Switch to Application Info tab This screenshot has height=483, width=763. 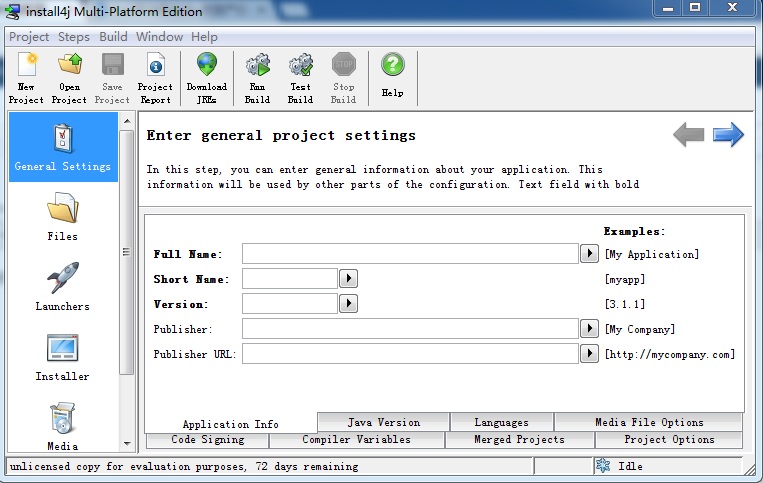(x=231, y=424)
